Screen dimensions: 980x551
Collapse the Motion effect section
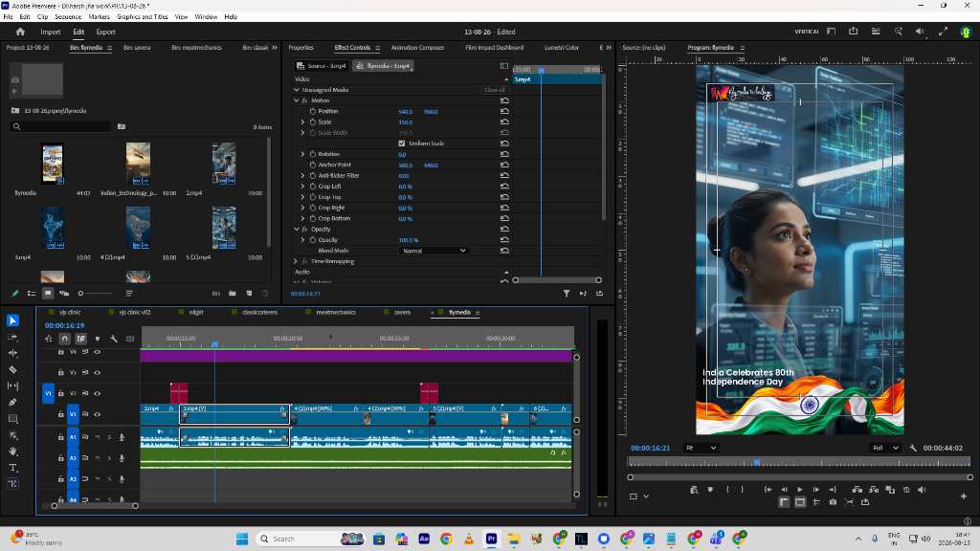(297, 100)
